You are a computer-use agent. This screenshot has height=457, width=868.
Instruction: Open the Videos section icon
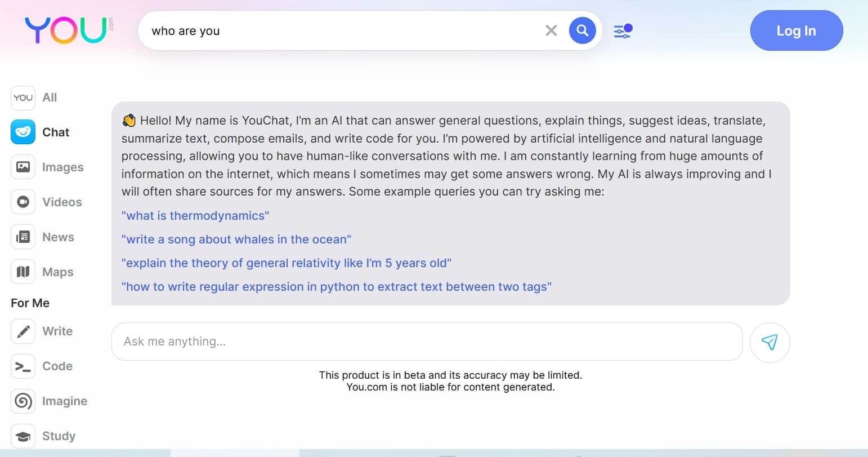point(23,202)
